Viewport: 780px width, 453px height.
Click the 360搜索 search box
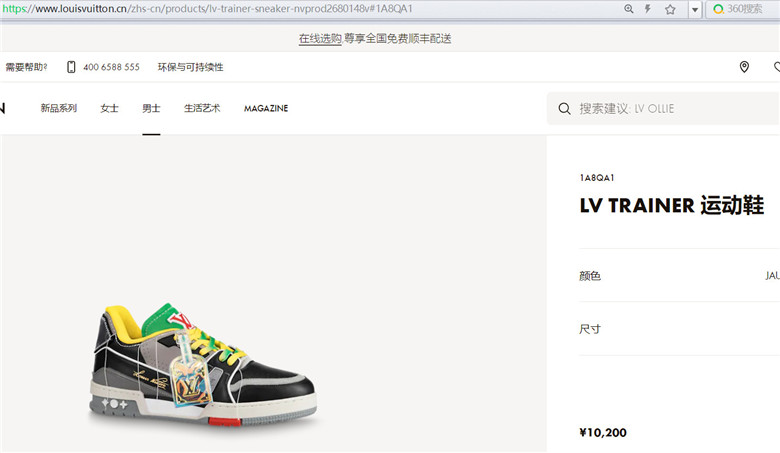[x=744, y=9]
